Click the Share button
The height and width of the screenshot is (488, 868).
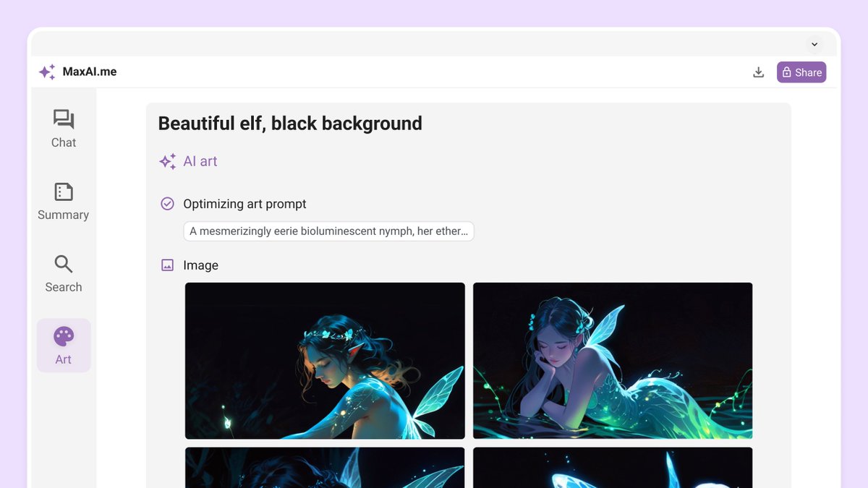click(801, 72)
